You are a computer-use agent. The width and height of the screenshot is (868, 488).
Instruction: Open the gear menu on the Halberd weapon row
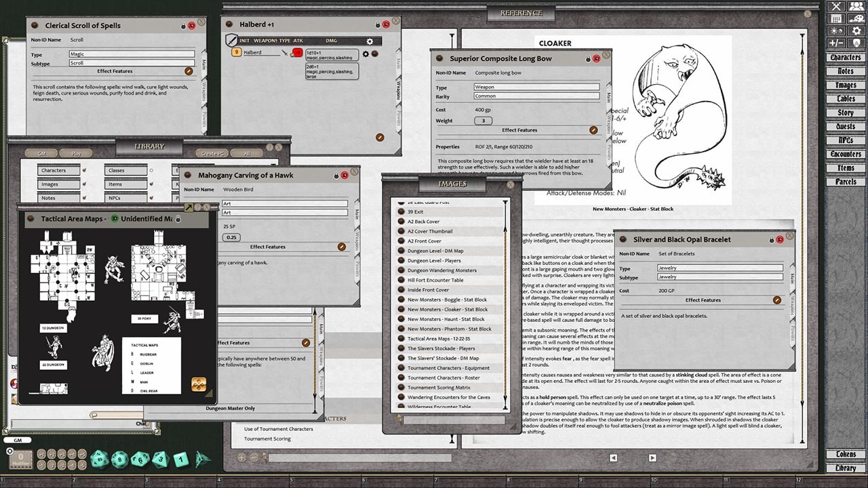click(366, 54)
